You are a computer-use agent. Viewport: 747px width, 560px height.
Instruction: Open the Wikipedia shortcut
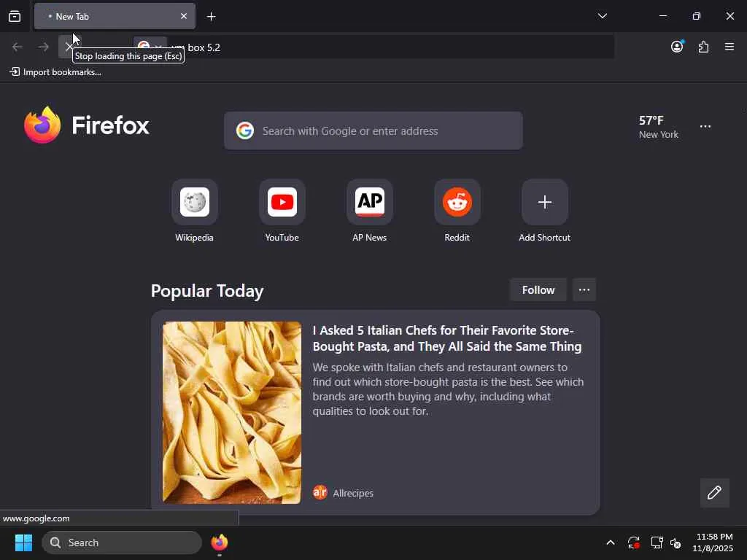194,202
